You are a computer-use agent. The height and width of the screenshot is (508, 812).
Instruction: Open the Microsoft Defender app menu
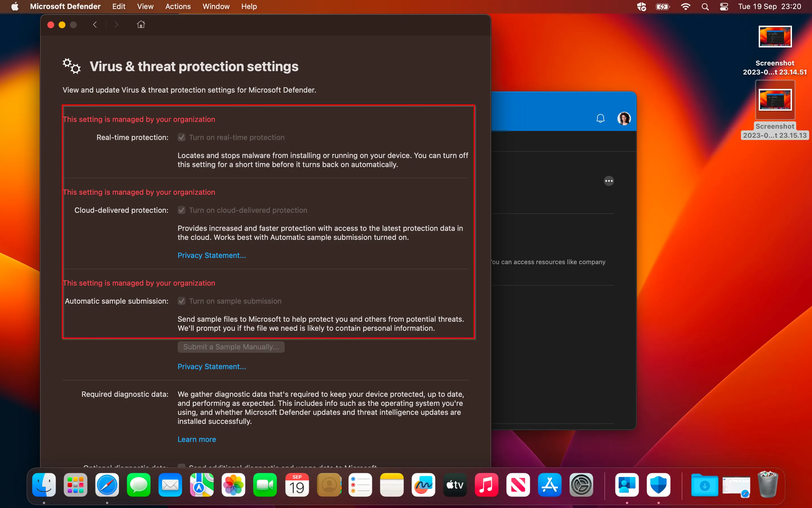click(x=65, y=6)
